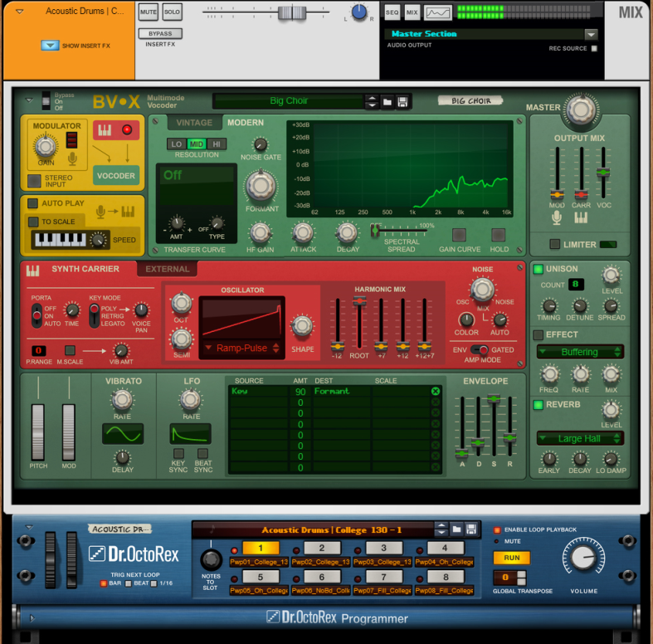The image size is (653, 644).
Task: Collapse the BV-X device fold arrow
Action: click(x=29, y=100)
